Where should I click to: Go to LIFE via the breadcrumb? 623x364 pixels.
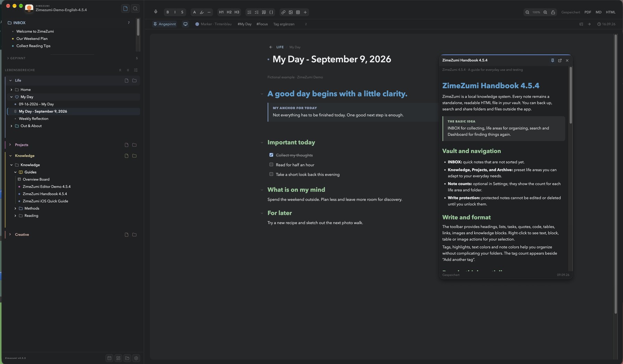coord(280,47)
